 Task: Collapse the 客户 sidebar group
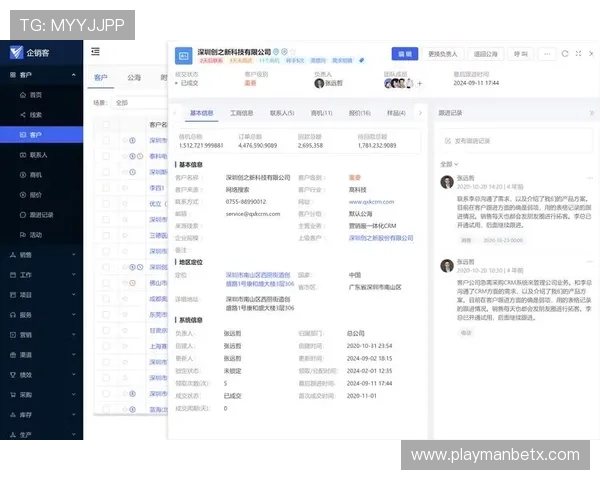click(x=73, y=75)
